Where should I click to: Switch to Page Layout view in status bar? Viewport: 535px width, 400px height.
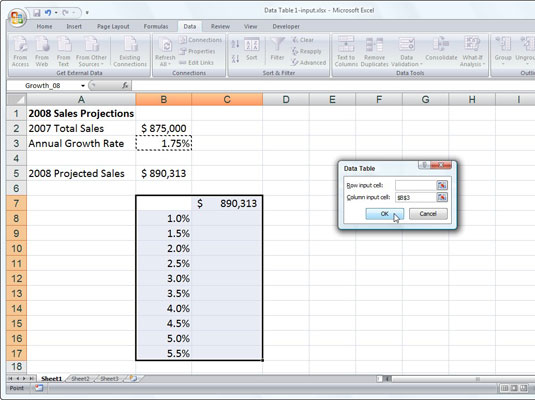[514, 388]
